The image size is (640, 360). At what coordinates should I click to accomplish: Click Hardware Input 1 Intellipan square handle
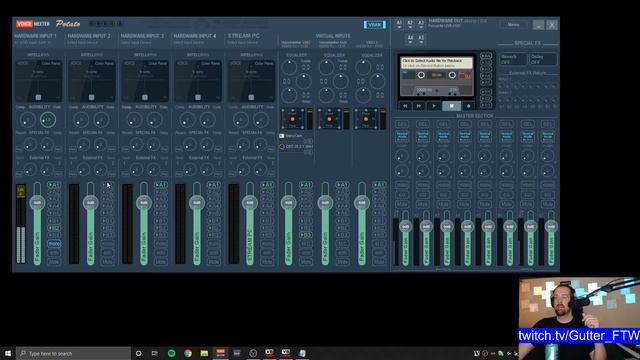tap(38, 97)
